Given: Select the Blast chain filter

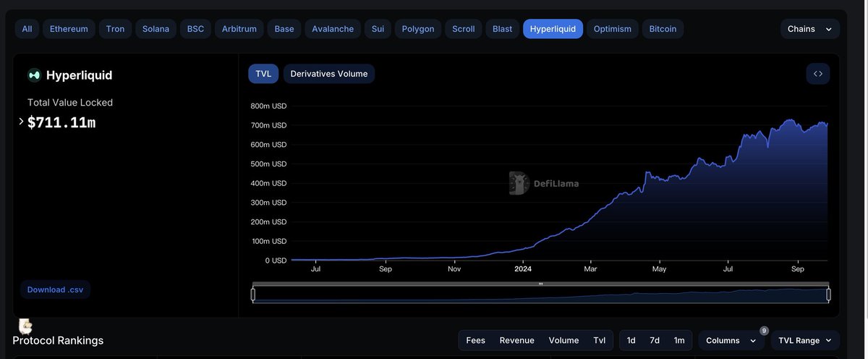Looking at the screenshot, I should point(503,29).
